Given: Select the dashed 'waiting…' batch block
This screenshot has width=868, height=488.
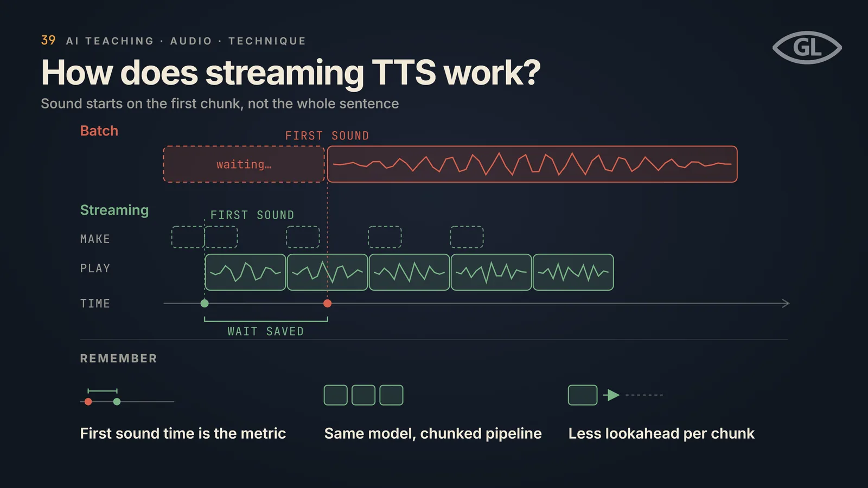Looking at the screenshot, I should pyautogui.click(x=244, y=164).
